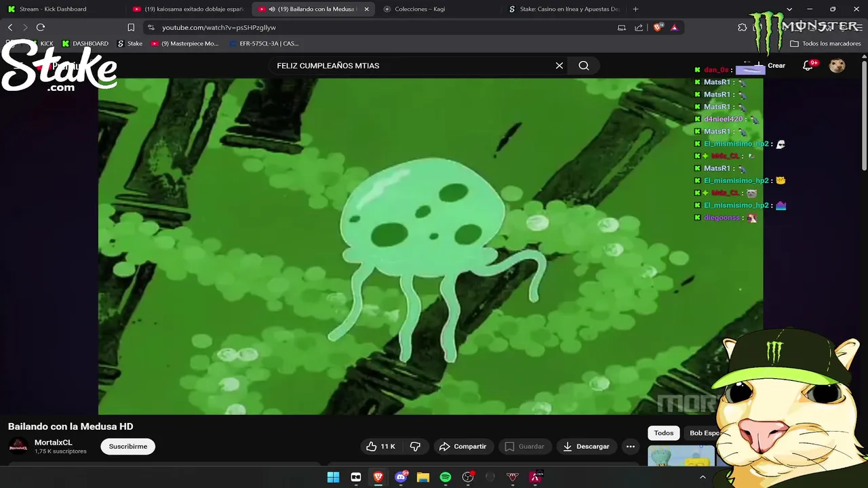Open the Windows Start menu
868x488 pixels.
pyautogui.click(x=333, y=477)
